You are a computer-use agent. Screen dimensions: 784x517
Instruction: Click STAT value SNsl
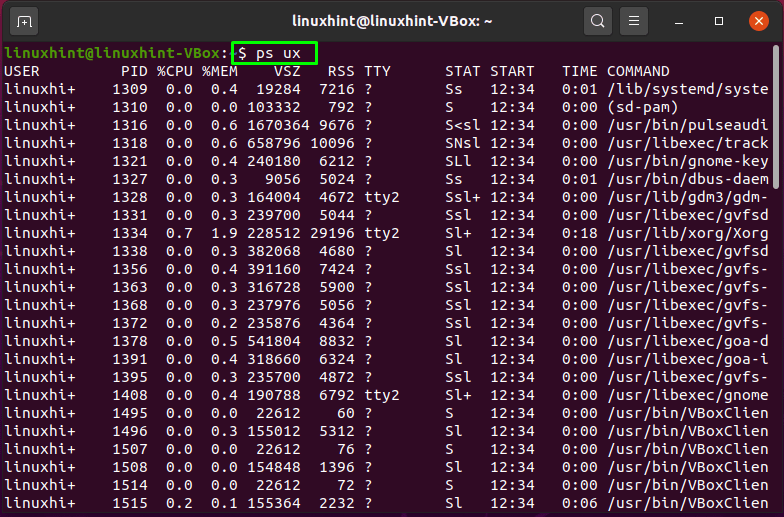tap(462, 144)
